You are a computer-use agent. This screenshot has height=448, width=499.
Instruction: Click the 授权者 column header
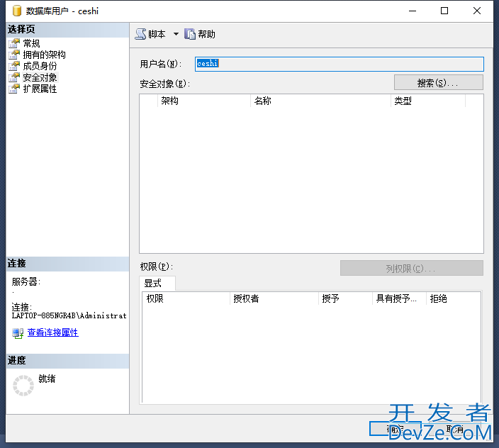click(x=274, y=298)
